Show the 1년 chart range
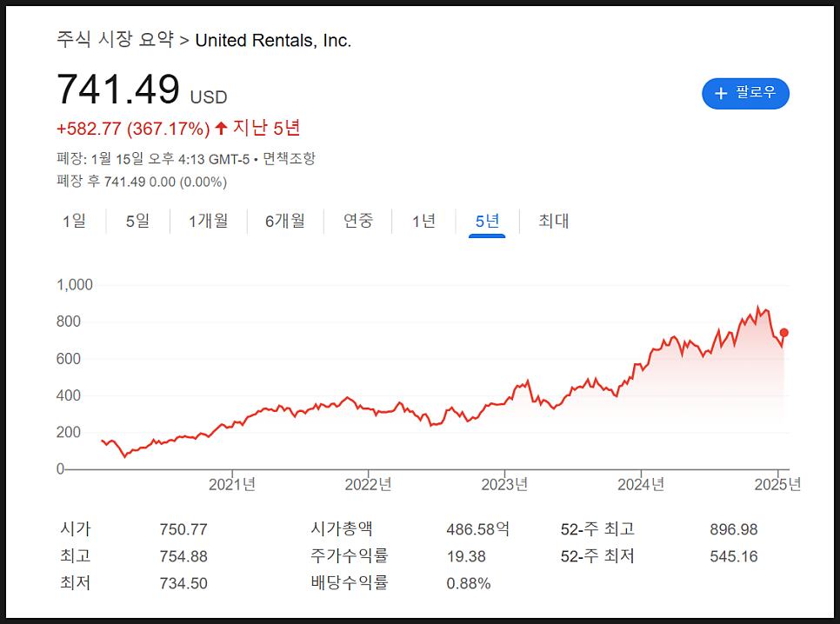Viewport: 840px width, 624px height. pos(423,221)
